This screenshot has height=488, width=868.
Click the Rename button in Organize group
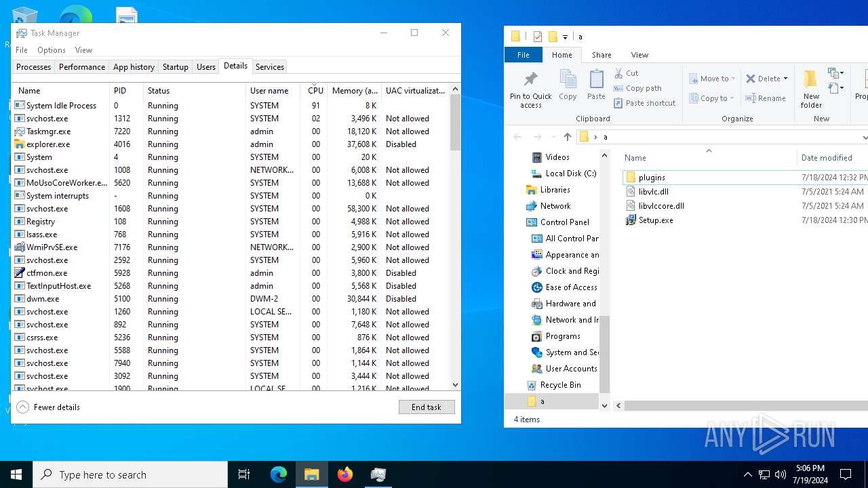click(x=766, y=98)
